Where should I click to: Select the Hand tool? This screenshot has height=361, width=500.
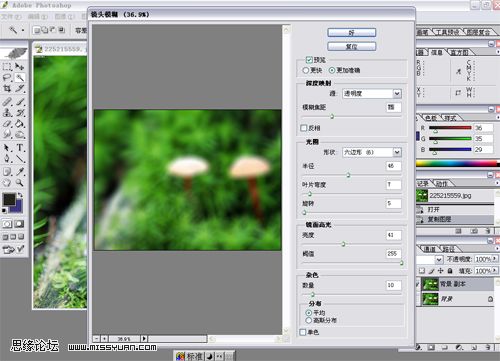7,183
